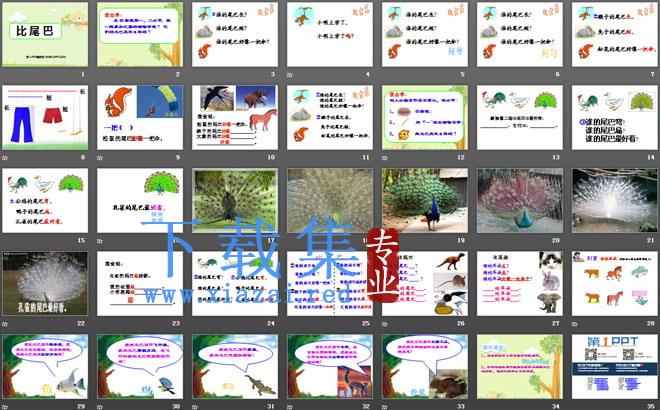Select slide 5 thumbnail
The height and width of the screenshot is (410, 660).
pyautogui.click(x=425, y=35)
